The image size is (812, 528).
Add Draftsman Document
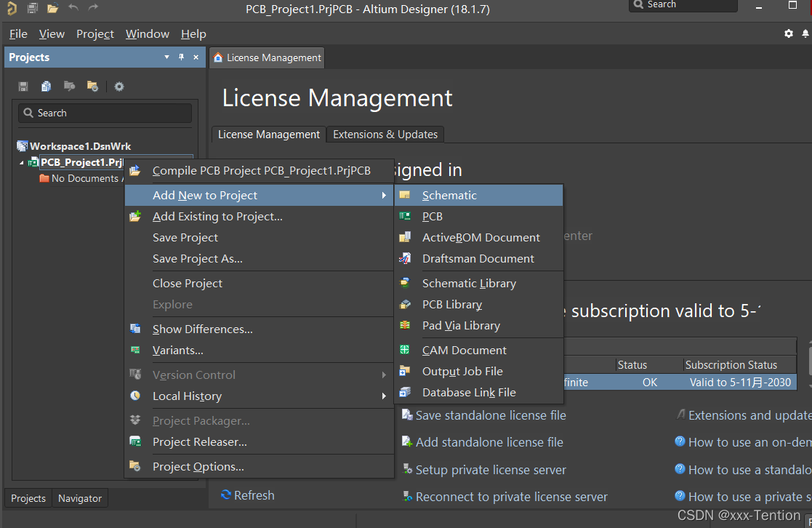[x=478, y=259]
